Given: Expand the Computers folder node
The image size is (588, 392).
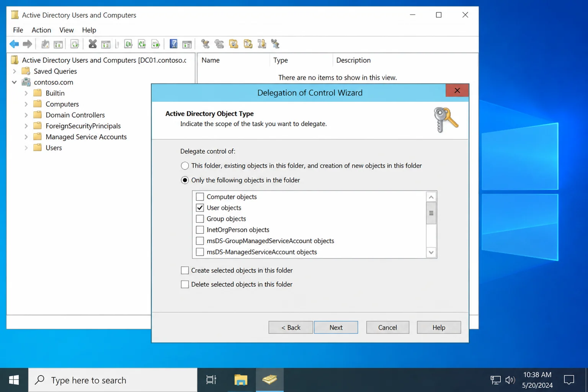Looking at the screenshot, I should [x=26, y=104].
